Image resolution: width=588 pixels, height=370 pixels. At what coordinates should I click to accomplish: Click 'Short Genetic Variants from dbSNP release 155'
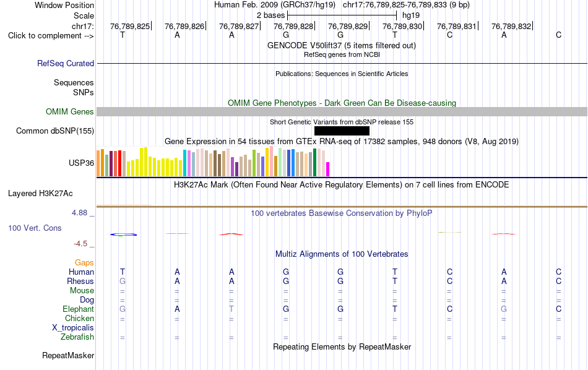pos(342,122)
